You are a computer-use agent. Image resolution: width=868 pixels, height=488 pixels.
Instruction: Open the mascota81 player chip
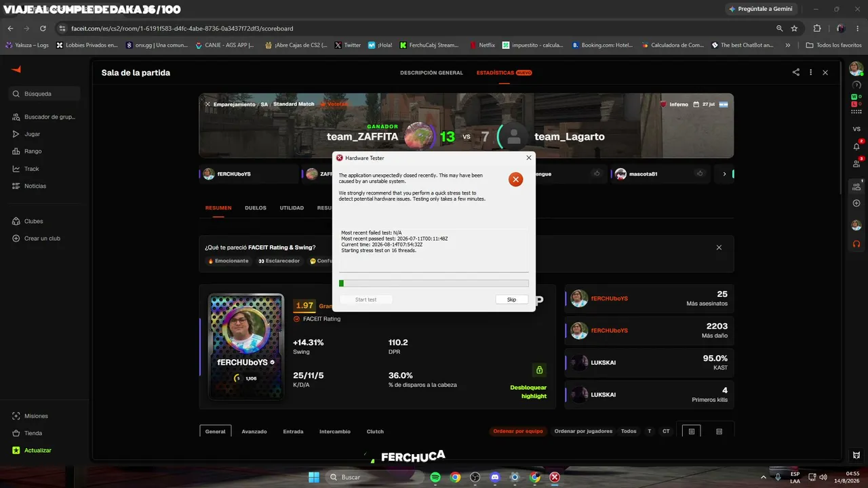point(660,174)
